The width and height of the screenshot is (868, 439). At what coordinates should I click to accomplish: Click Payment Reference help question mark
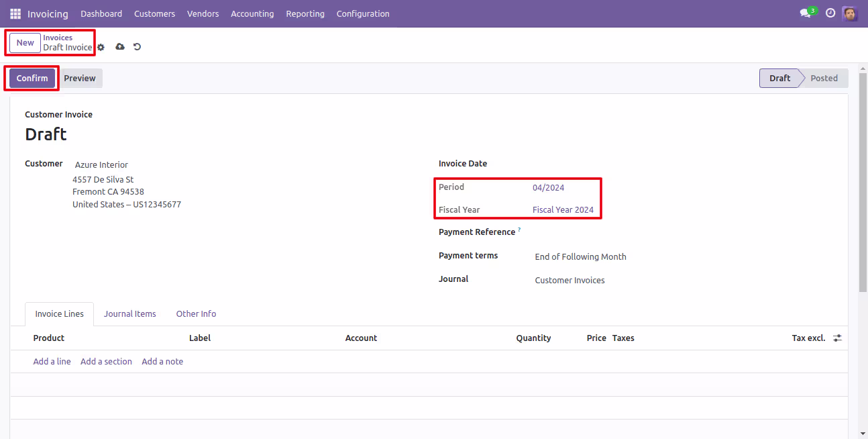519,230
